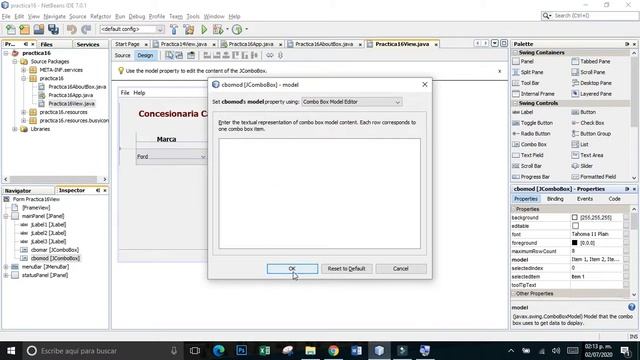Click the Undo arrow icon
The height and width of the screenshot is (360, 640).
(x=72, y=29)
